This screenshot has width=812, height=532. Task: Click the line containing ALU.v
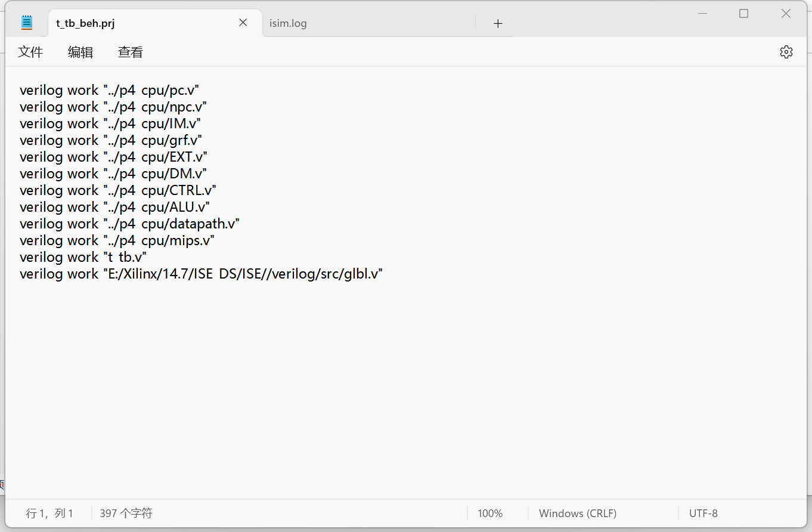coord(114,207)
